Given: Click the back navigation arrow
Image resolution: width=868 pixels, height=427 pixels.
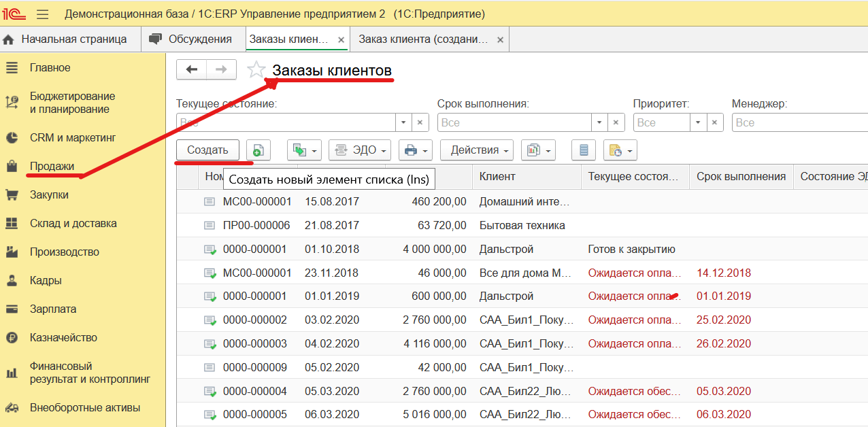Looking at the screenshot, I should point(191,69).
